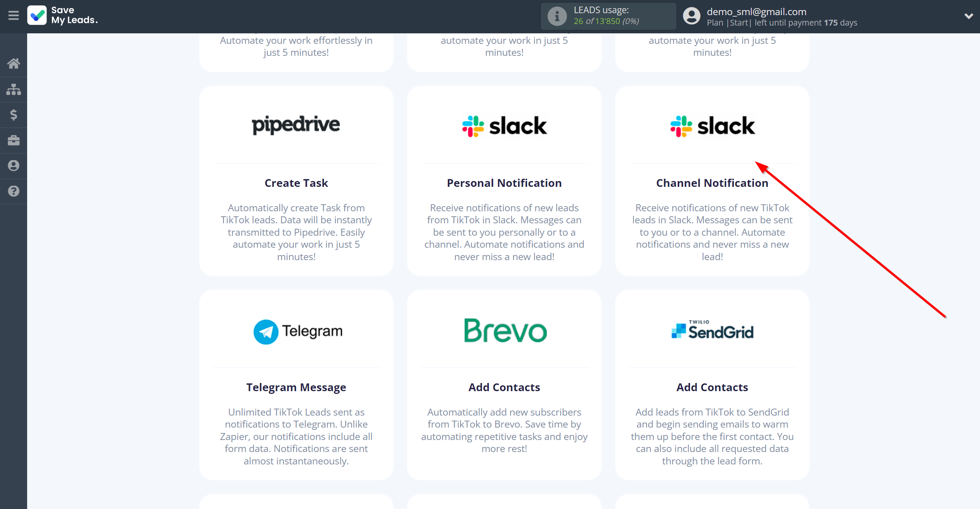Viewport: 980px width, 509px height.
Task: Select the Personal Notification title
Action: [x=504, y=183]
